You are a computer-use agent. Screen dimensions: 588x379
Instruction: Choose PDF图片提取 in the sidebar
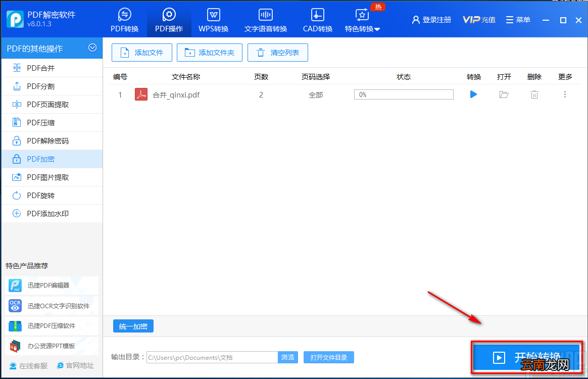pos(52,177)
